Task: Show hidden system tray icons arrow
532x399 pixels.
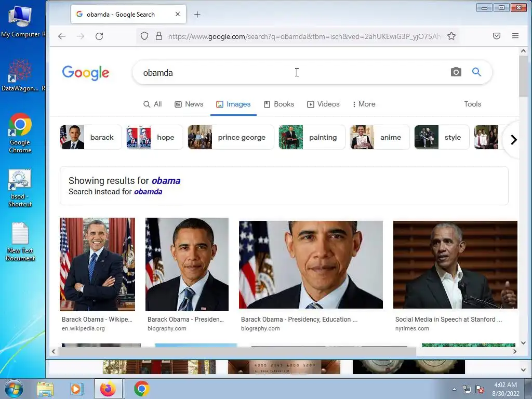Action: point(454,389)
